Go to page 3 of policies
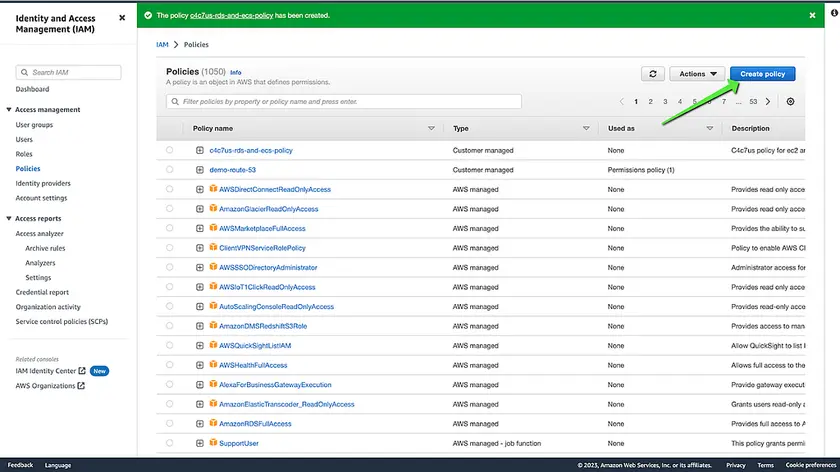840x472 pixels. tap(665, 102)
